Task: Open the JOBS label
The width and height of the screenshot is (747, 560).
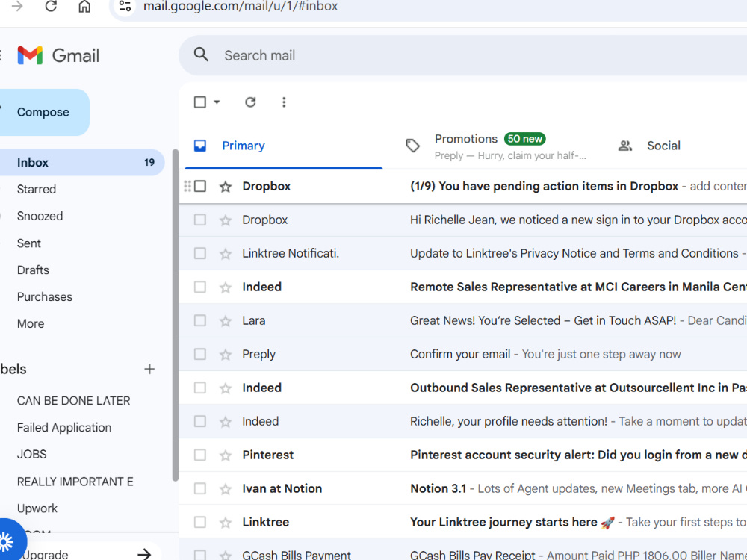Action: click(31, 454)
